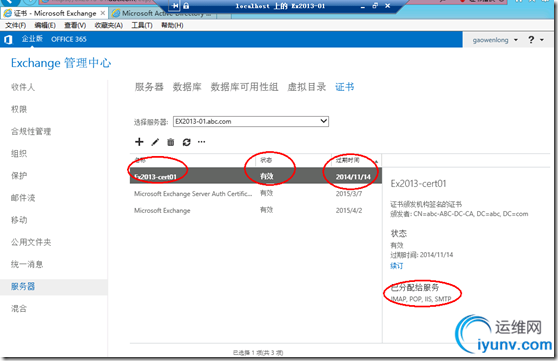The image size is (558, 361).
Task: Click the 2015/4/2 expiry date cell
Action: (349, 210)
